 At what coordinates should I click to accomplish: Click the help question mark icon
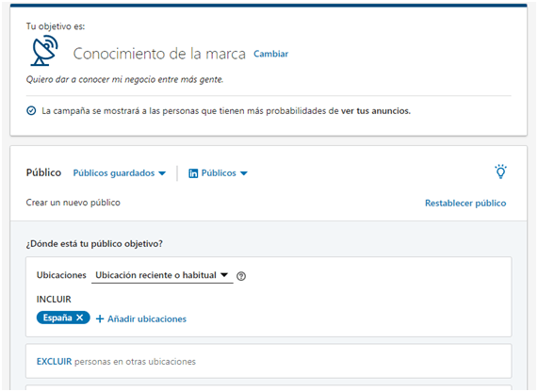point(241,276)
